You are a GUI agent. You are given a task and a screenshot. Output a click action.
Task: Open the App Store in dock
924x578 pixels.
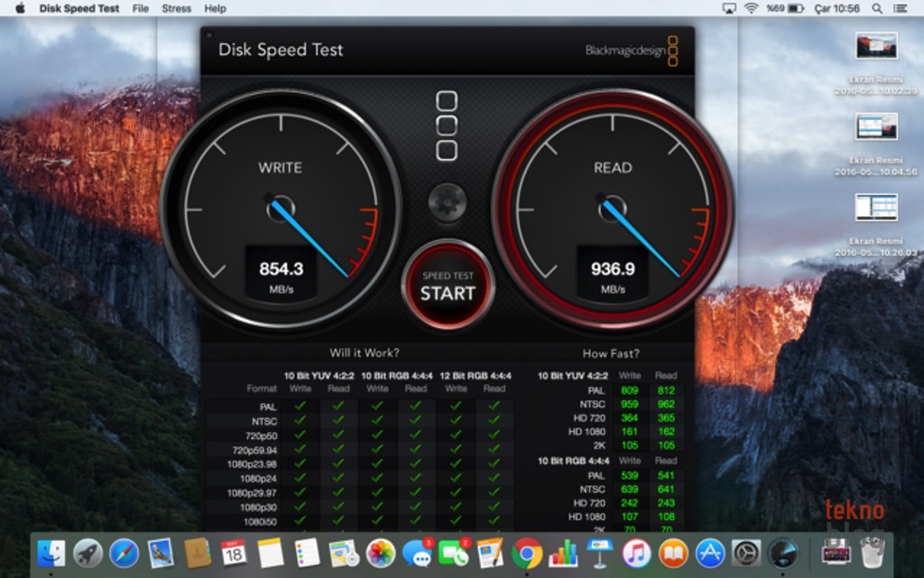pyautogui.click(x=709, y=554)
